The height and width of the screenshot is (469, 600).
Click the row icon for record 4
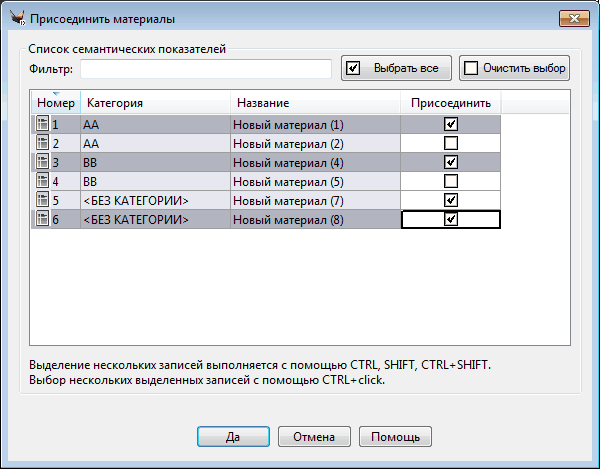tap(42, 181)
